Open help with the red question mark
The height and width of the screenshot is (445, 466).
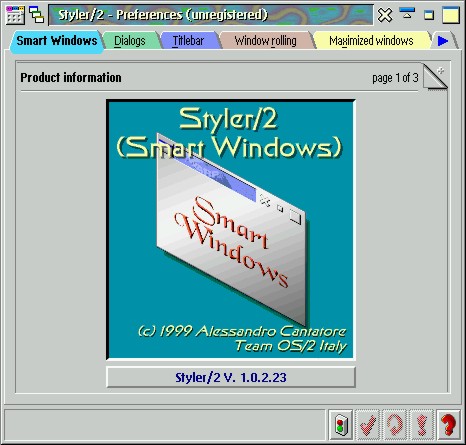coord(449,424)
